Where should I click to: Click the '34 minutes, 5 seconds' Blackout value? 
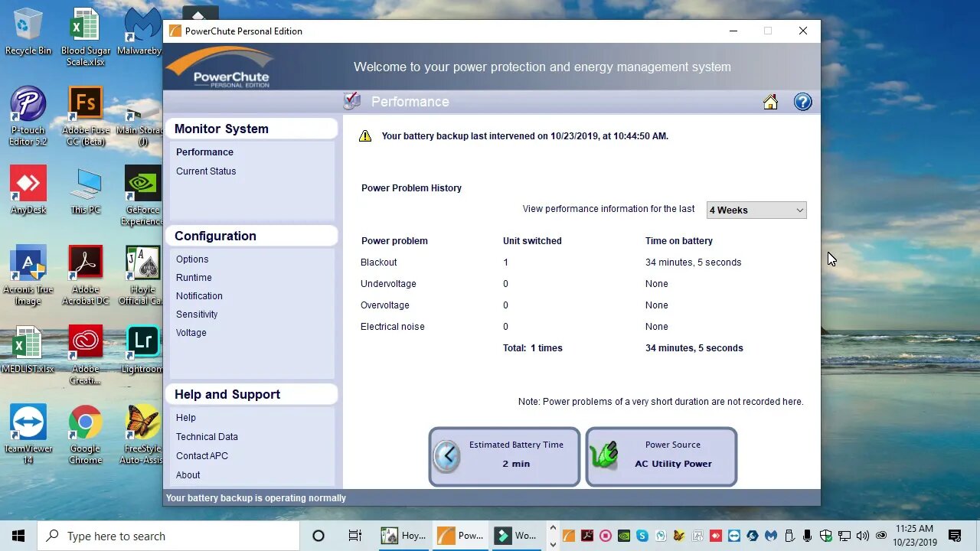(694, 262)
